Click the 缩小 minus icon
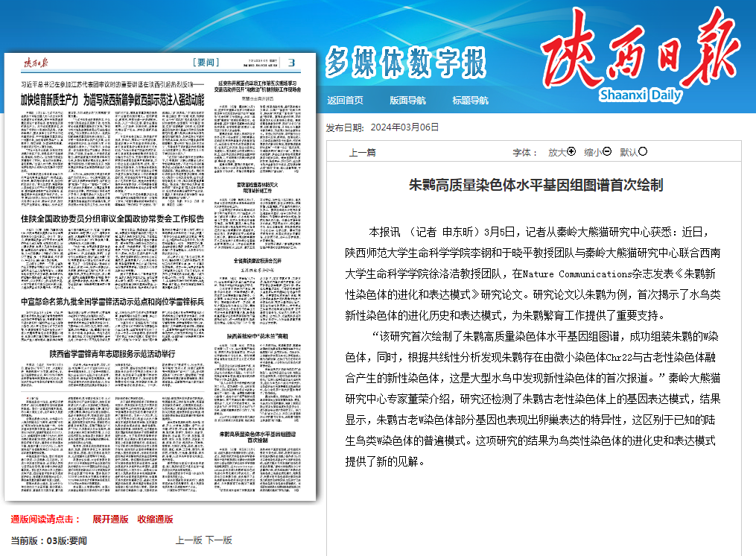The height and width of the screenshot is (556, 756). (607, 151)
